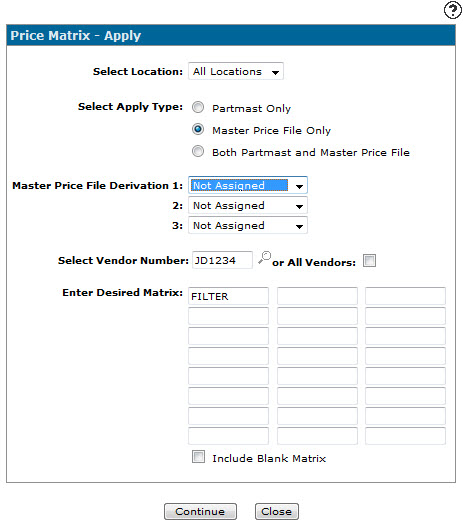463x527 pixels.
Task: Click the top matrix field in right column
Action: [406, 296]
